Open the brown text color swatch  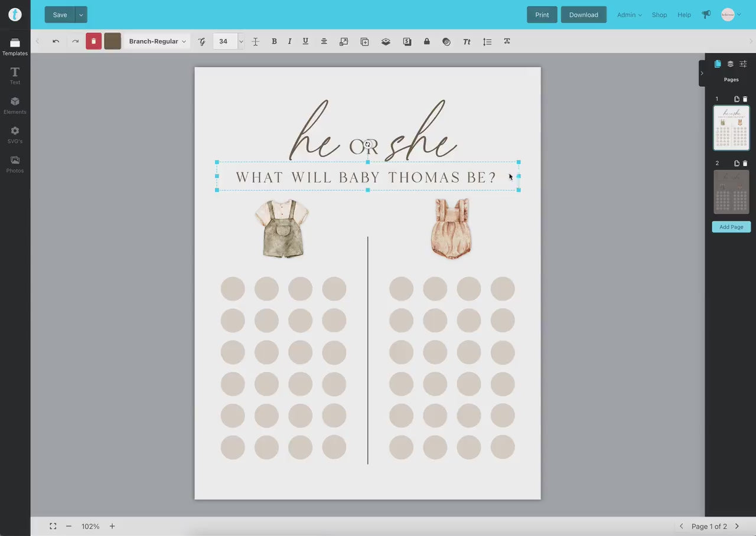tap(112, 41)
